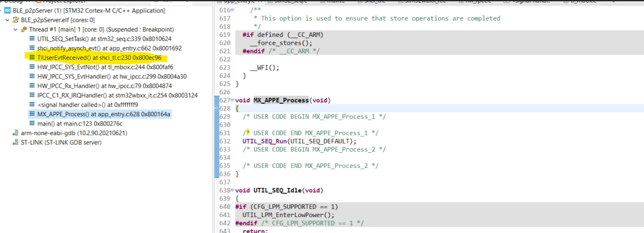Click the IDE icon of BLE_p2pServer launch
The width and height of the screenshot is (644, 233).
click(x=7, y=10)
